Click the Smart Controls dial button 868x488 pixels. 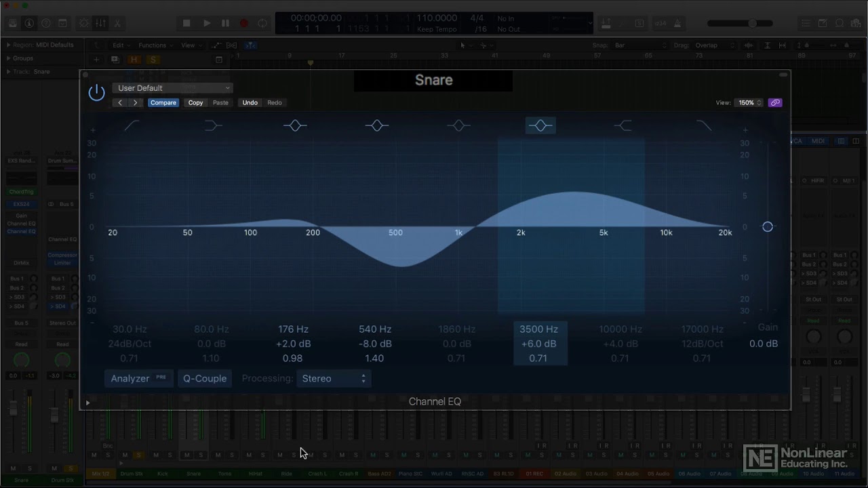pyautogui.click(x=84, y=23)
